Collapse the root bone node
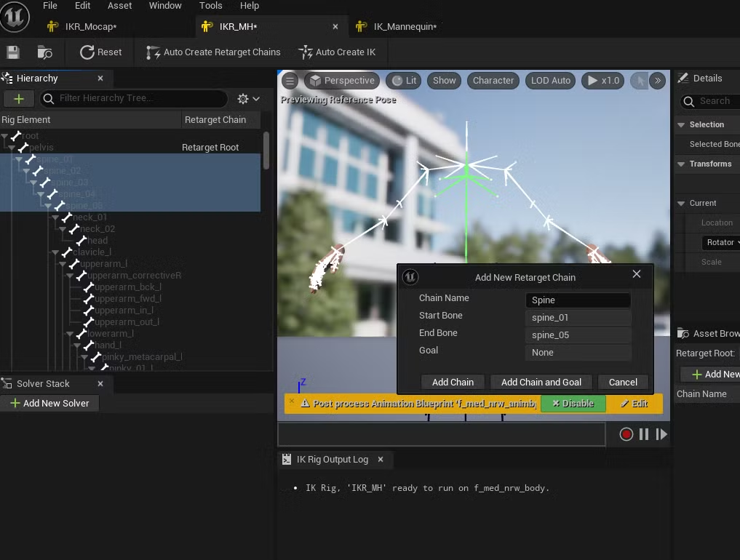The height and width of the screenshot is (560, 740). [x=4, y=136]
